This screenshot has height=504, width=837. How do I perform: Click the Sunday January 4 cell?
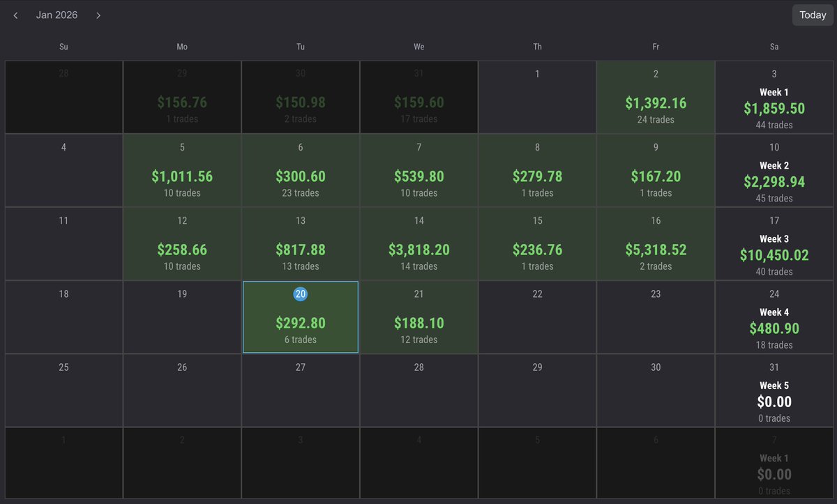[64, 170]
